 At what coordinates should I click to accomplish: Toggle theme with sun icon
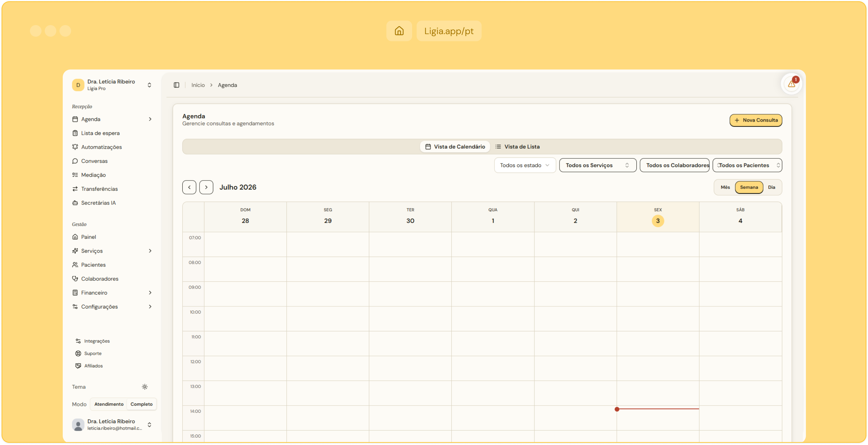tap(144, 387)
